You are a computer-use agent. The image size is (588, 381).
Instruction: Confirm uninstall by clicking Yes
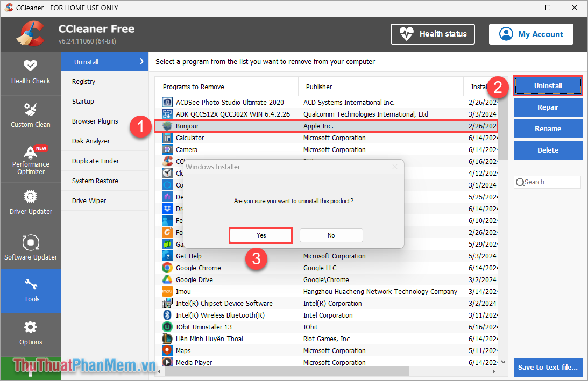pos(261,235)
